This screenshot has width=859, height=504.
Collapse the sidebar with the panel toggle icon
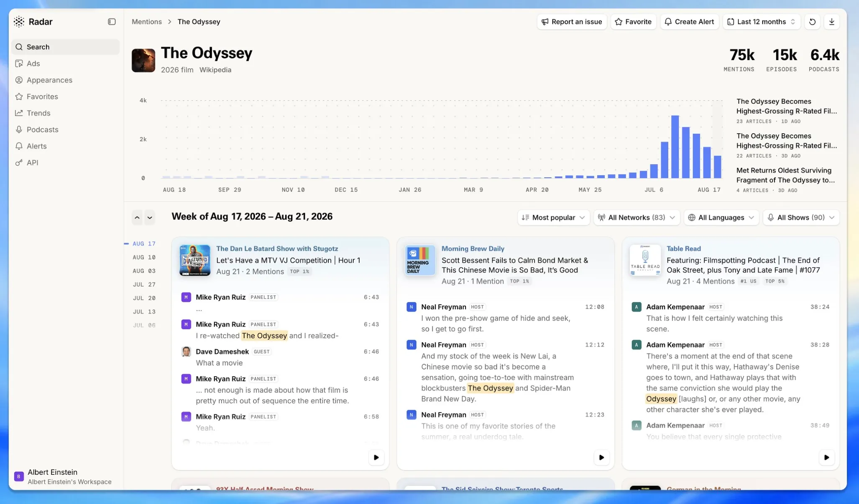[112, 22]
